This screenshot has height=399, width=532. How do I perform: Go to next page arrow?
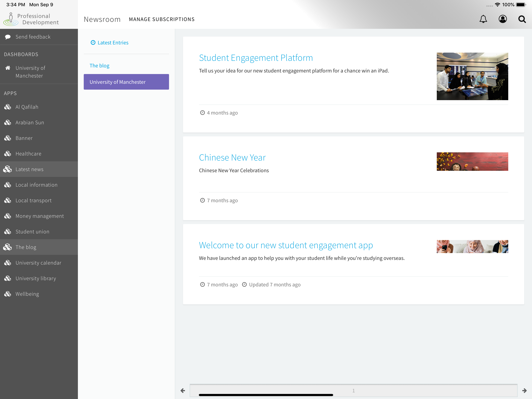click(525, 391)
